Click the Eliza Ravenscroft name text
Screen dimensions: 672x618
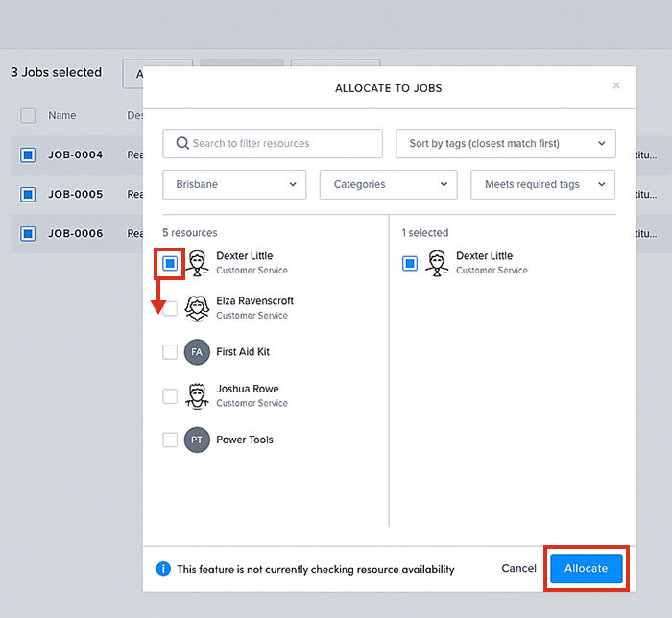[255, 301]
